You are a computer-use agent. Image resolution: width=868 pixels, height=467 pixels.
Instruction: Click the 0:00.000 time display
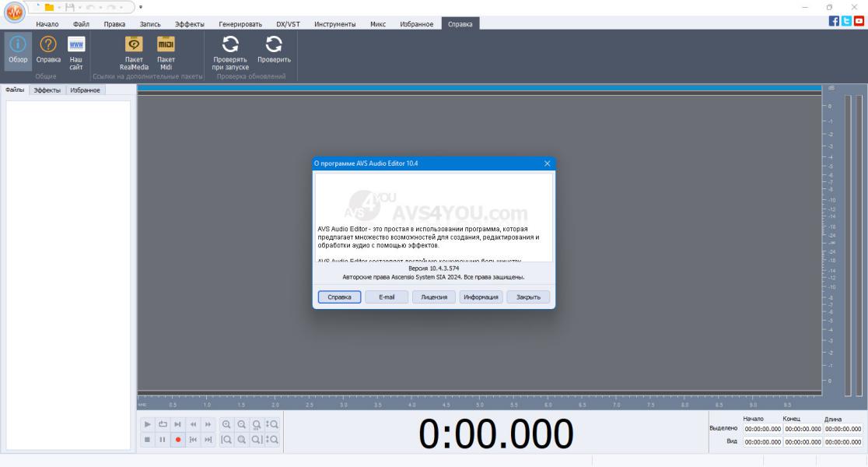click(x=496, y=434)
